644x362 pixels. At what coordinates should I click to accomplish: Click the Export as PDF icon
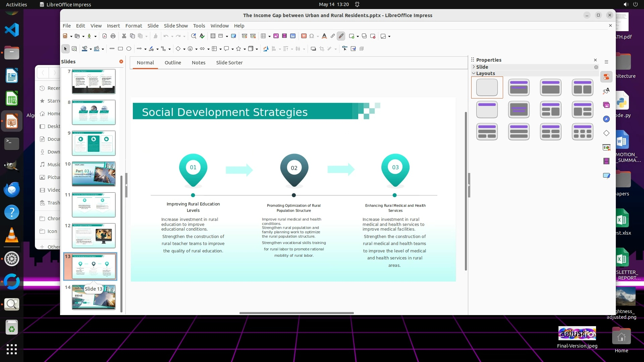[105, 36]
